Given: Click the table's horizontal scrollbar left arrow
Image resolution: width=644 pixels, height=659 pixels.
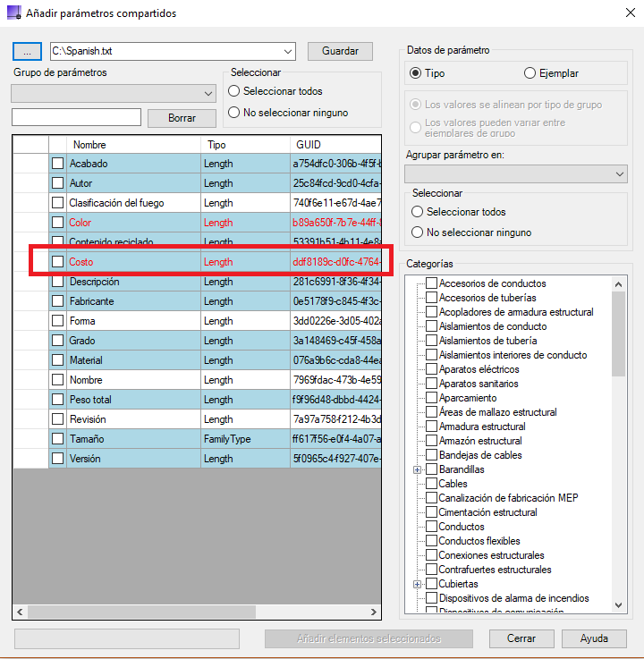Looking at the screenshot, I should (x=20, y=612).
